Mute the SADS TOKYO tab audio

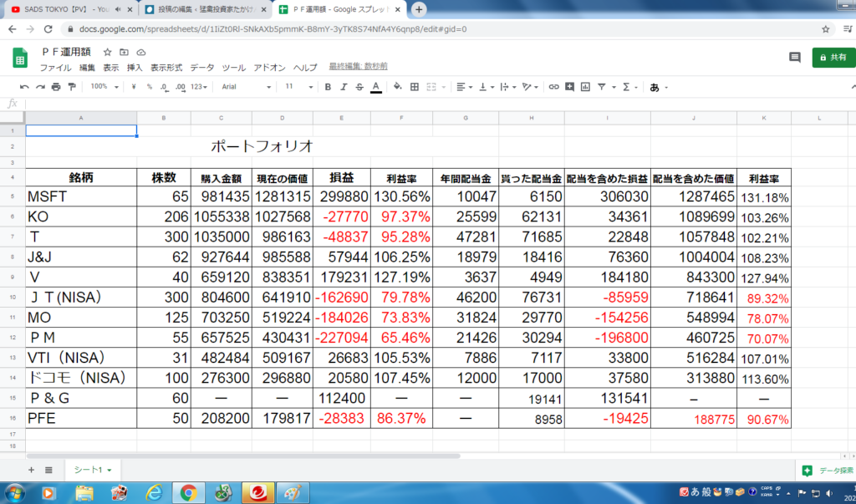click(x=118, y=9)
